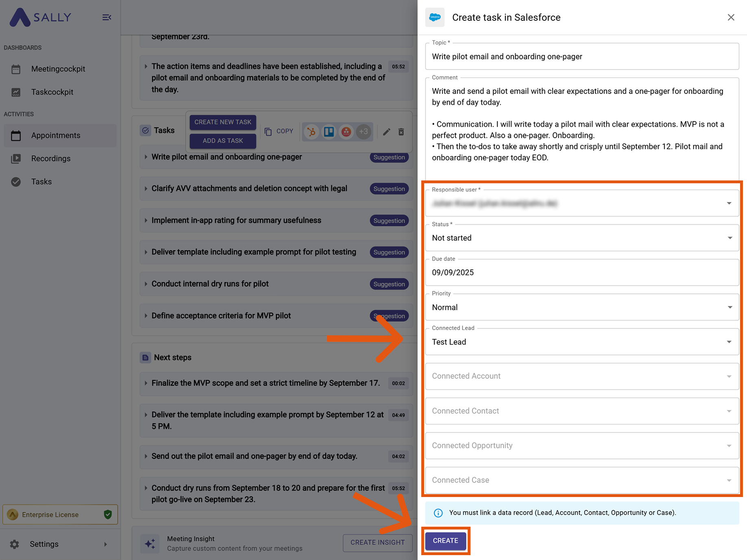Click the Trello integration icon
Image resolution: width=747 pixels, height=560 pixels.
329,132
